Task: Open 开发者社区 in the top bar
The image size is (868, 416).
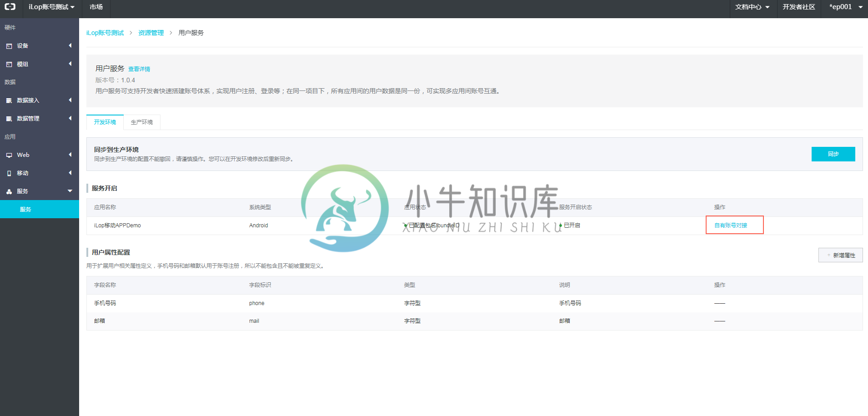Action: pyautogui.click(x=798, y=7)
